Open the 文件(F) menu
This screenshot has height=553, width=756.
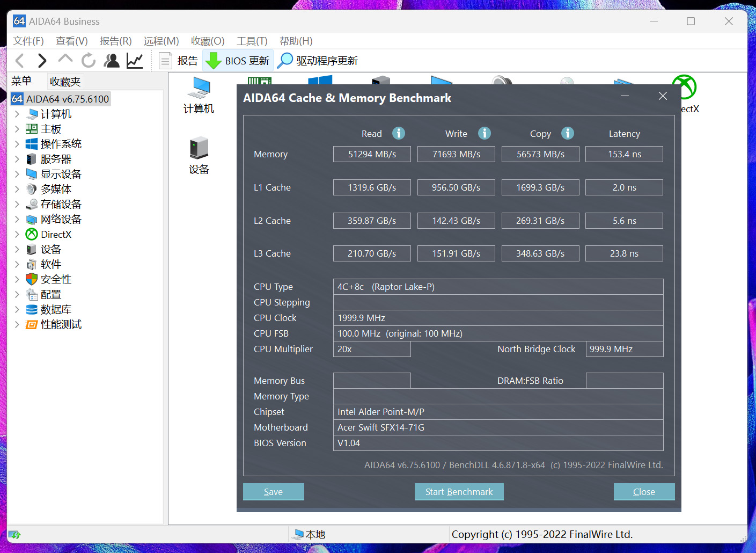click(x=28, y=41)
